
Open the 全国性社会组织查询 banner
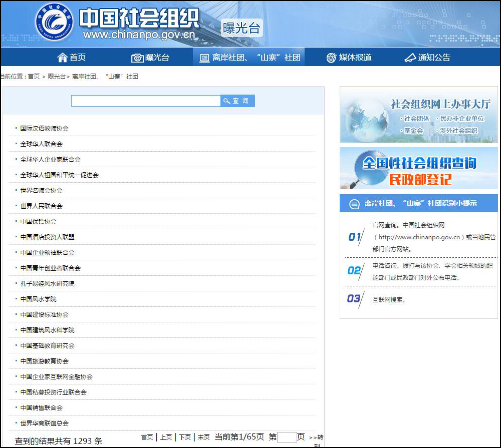[418, 168]
